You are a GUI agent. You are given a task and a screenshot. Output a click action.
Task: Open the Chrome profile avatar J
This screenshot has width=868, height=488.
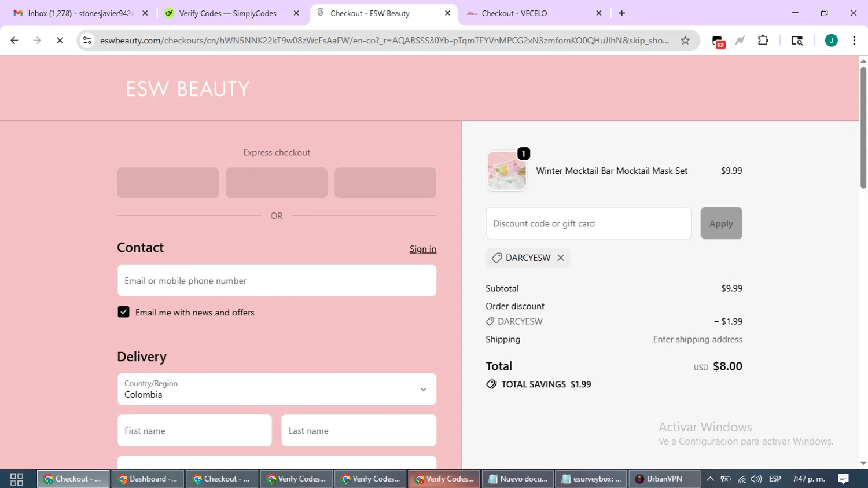[x=831, y=41]
